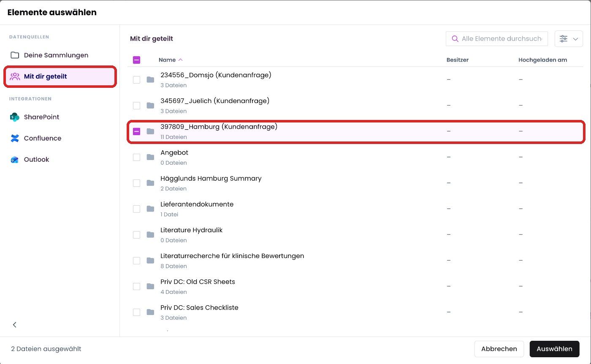The width and height of the screenshot is (591, 364).
Task: Toggle the 397809_Hamburg folder checkbox
Action: pyautogui.click(x=136, y=131)
